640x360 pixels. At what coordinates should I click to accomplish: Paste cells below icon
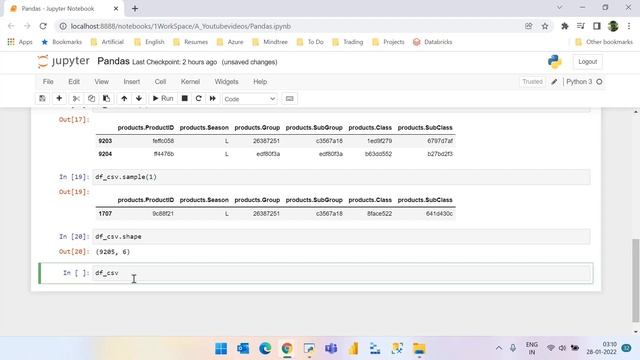pos(106,98)
